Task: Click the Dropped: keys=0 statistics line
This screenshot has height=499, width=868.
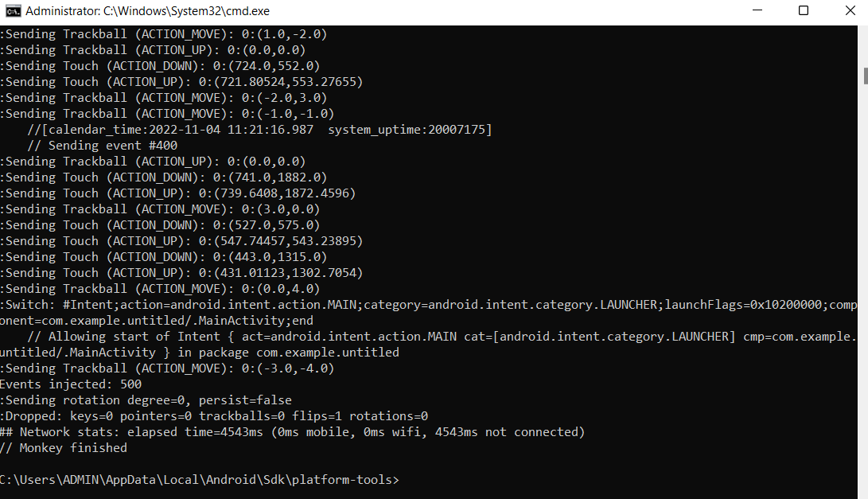Action: [214, 415]
